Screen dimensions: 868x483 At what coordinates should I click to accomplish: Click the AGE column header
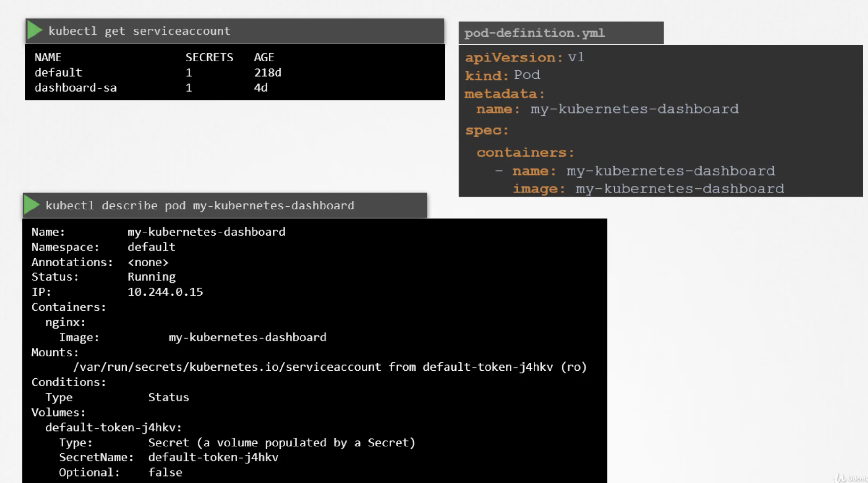tap(264, 57)
